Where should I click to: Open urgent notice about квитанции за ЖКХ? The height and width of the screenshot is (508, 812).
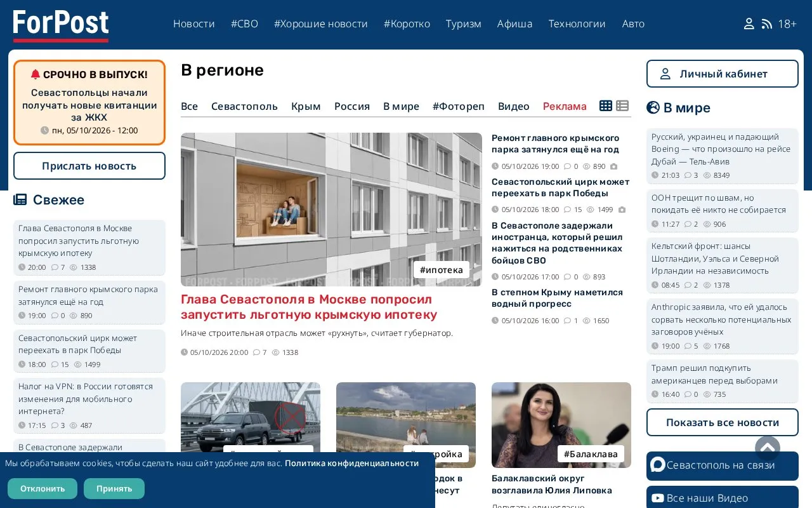(89, 105)
